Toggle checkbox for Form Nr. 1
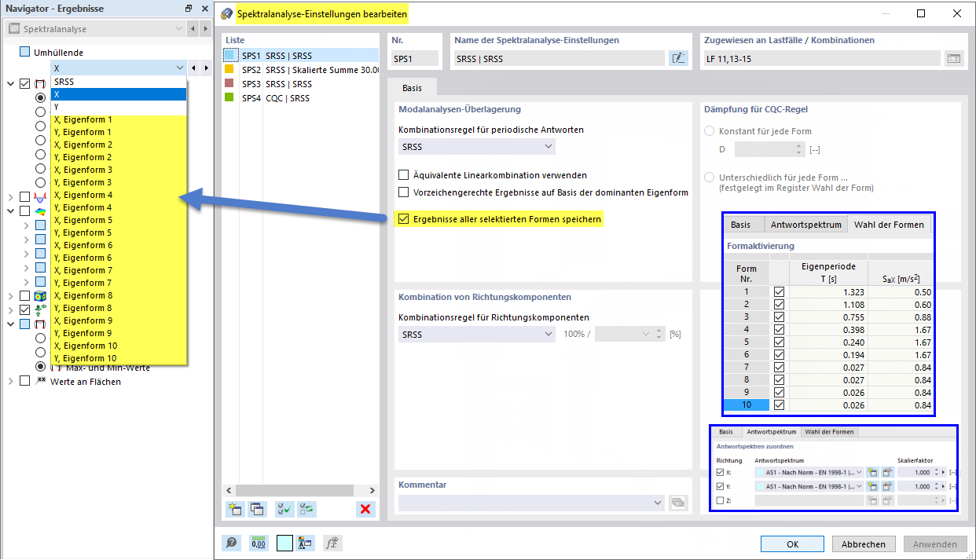 coord(780,291)
